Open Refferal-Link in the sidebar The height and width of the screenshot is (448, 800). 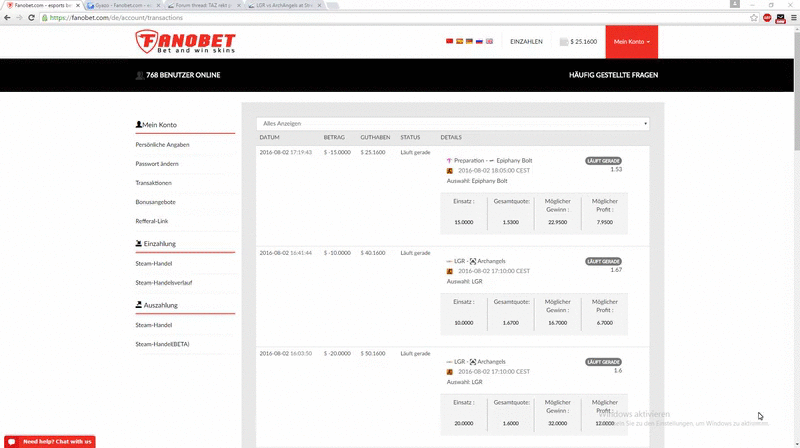click(x=152, y=221)
